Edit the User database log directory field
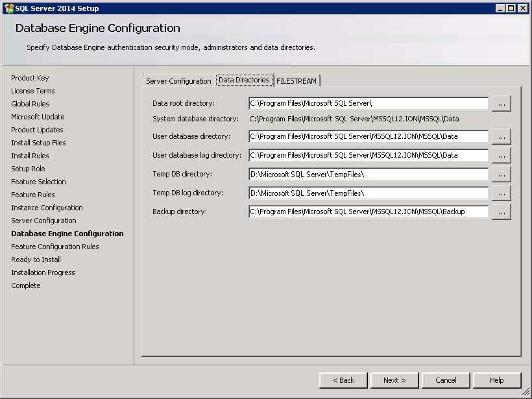 coord(369,156)
